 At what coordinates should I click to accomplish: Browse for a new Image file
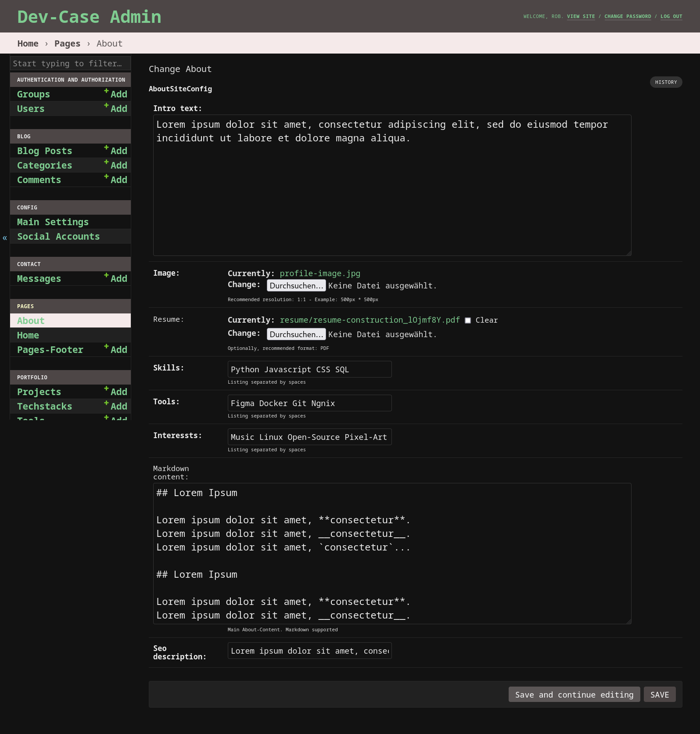coord(296,285)
